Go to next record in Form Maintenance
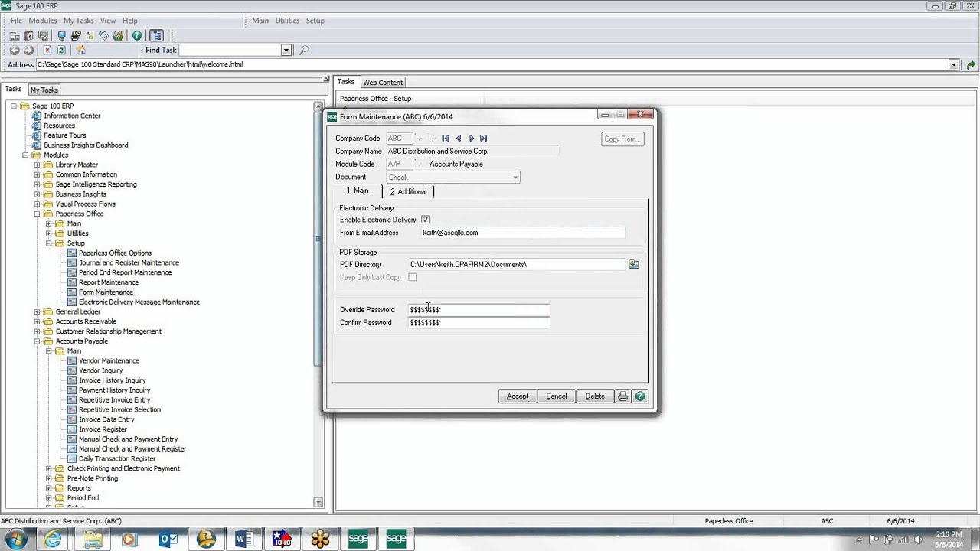The width and height of the screenshot is (980, 551). (x=471, y=139)
